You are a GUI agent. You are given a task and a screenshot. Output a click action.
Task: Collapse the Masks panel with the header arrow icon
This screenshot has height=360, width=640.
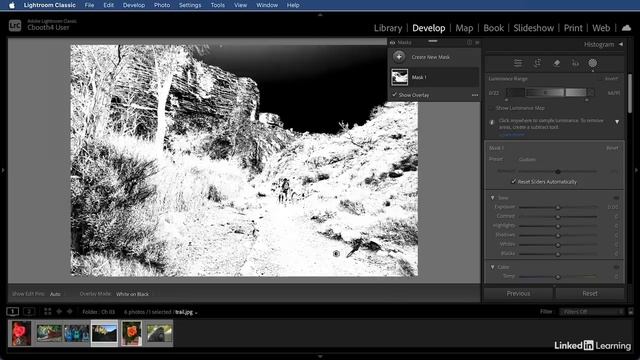point(477,42)
